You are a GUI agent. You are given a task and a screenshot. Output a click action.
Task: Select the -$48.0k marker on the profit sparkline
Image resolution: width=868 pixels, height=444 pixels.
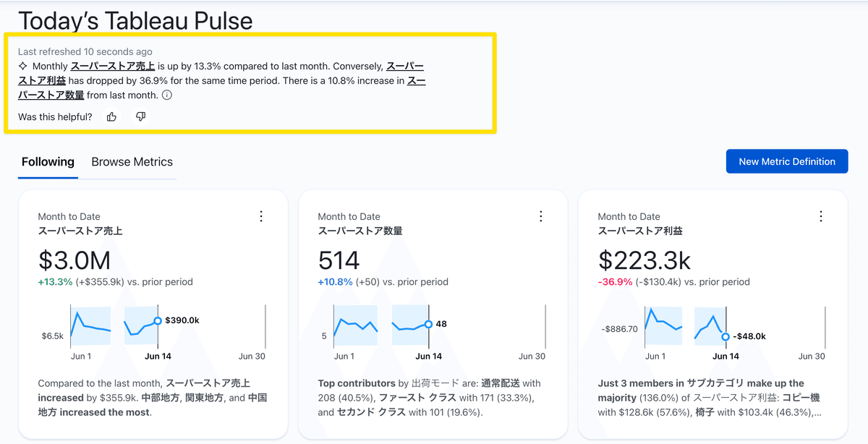726,336
